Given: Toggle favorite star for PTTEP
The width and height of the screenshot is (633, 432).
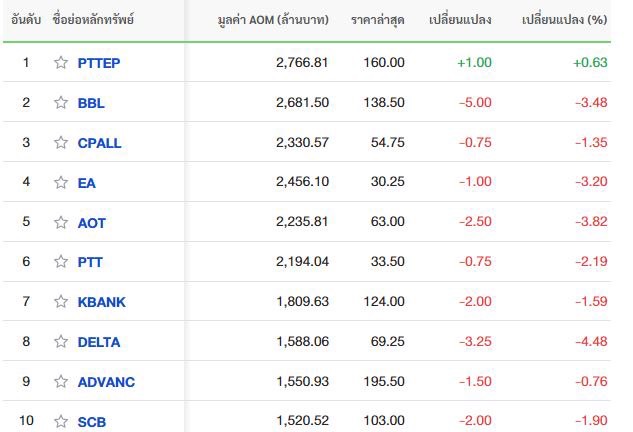Looking at the screenshot, I should tap(61, 63).
